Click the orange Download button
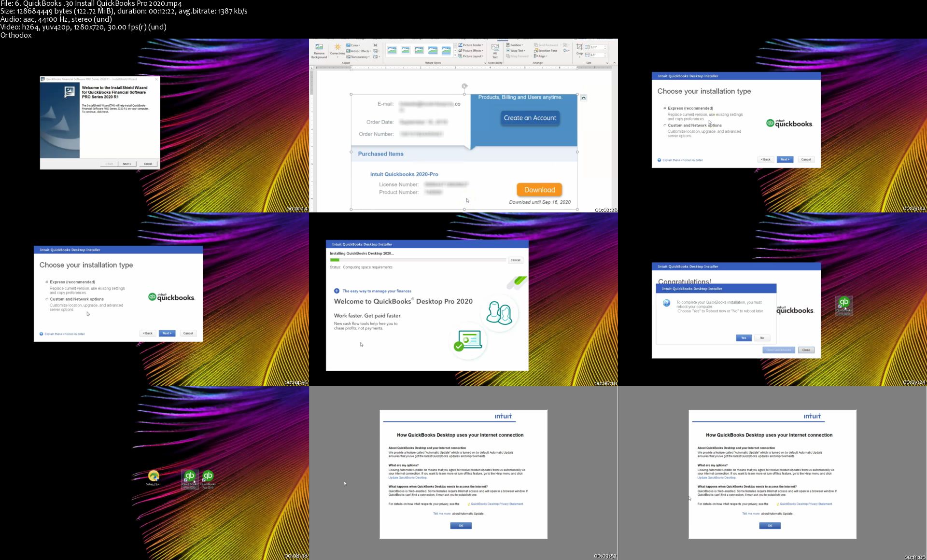This screenshot has width=927, height=560. pos(540,190)
